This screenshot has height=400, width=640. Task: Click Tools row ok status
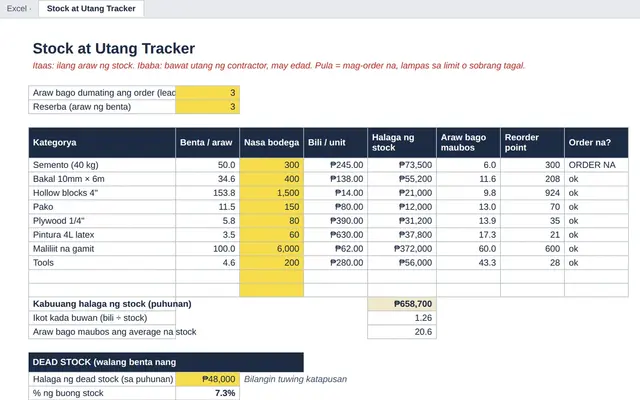596,262
